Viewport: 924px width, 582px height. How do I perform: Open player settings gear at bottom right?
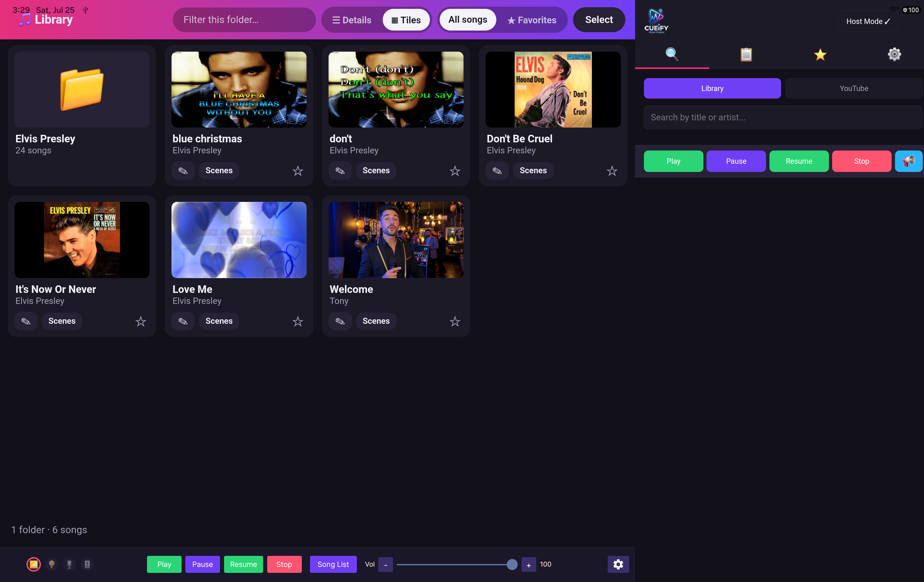pos(618,564)
